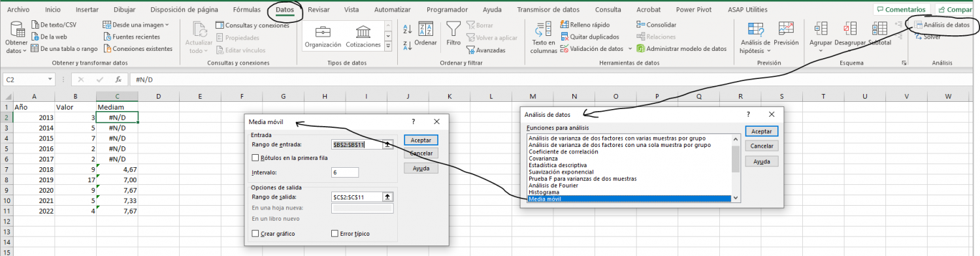Open the Esquema dialog launcher
The height and width of the screenshot is (256, 980).
coord(904,63)
